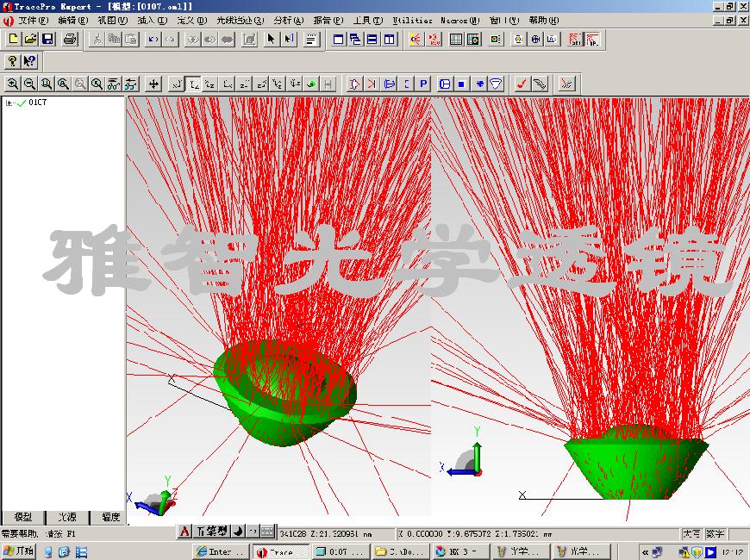
Task: Click the Print icon in toolbar
Action: pyautogui.click(x=70, y=39)
